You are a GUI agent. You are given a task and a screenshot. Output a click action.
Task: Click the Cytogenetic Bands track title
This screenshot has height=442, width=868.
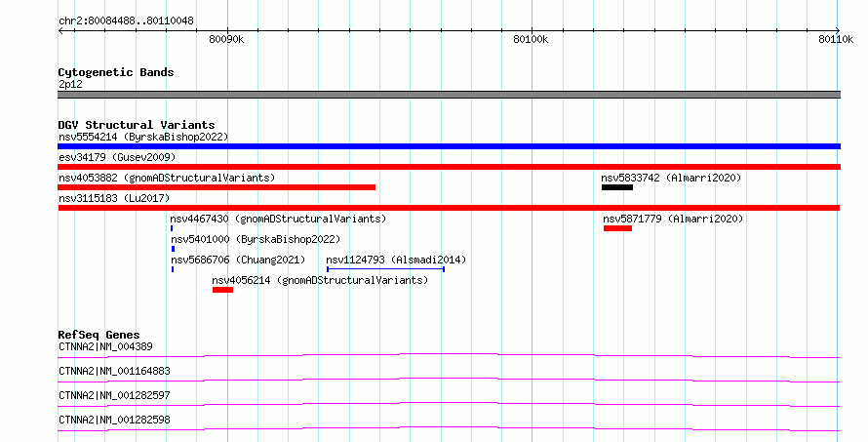(116, 72)
